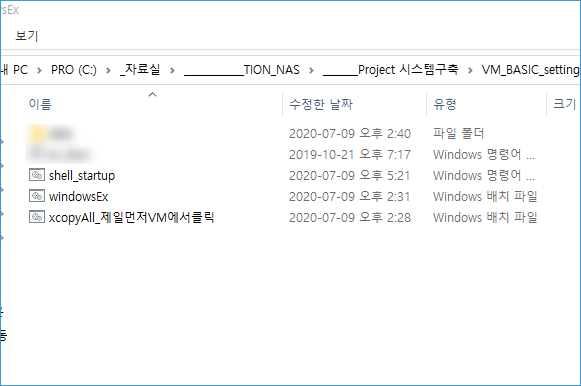
Task: Sort by 크기 column header
Action: tap(564, 104)
